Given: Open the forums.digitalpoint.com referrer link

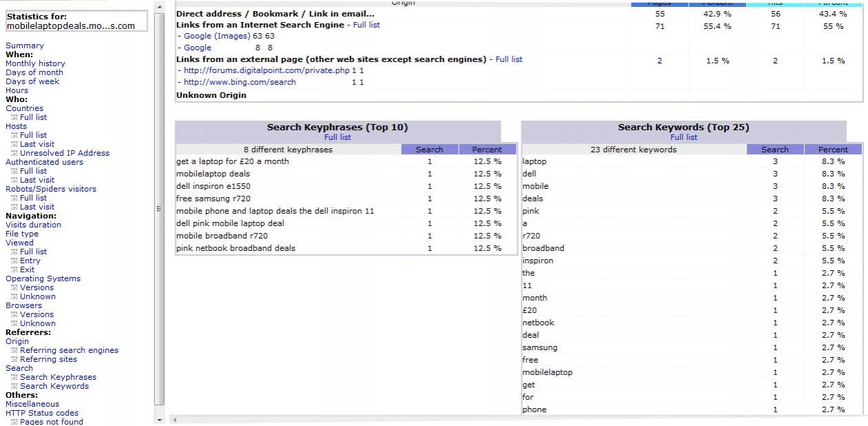Looking at the screenshot, I should coord(267,70).
